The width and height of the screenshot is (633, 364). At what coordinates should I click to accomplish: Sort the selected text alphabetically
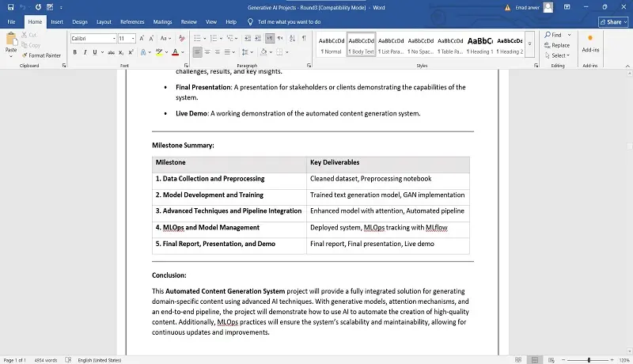[x=292, y=38]
